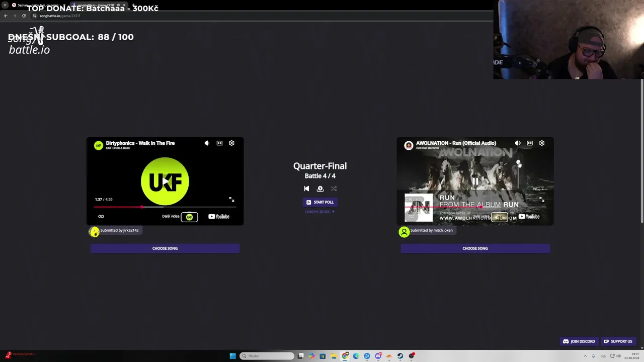Choose the AWOLNATION song
The width and height of the screenshot is (644, 362).
(475, 248)
